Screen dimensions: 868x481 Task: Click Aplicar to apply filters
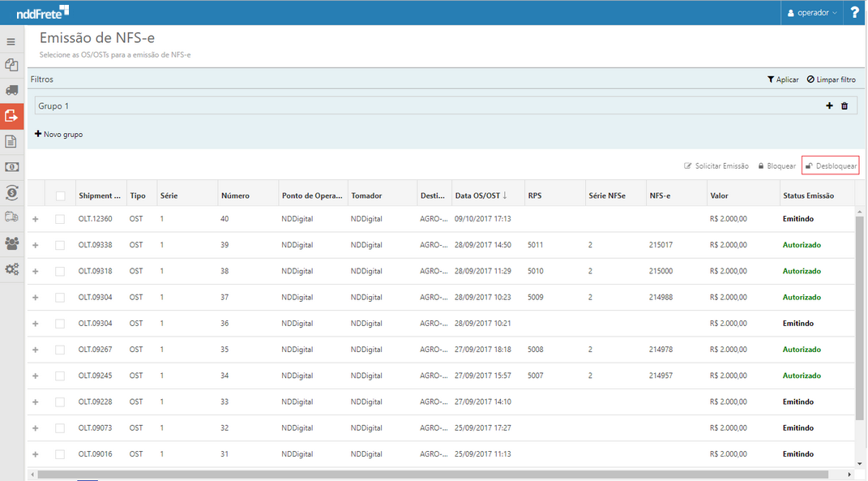point(783,79)
